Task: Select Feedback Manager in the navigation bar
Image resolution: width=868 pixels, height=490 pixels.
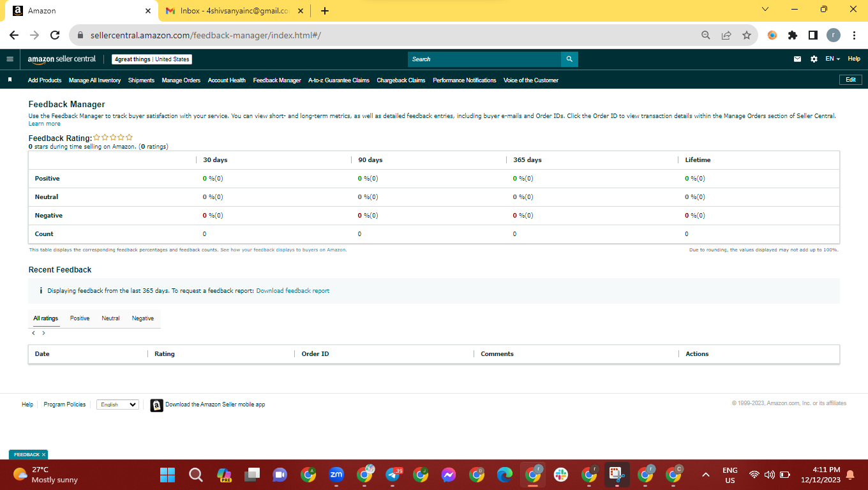Action: click(277, 80)
